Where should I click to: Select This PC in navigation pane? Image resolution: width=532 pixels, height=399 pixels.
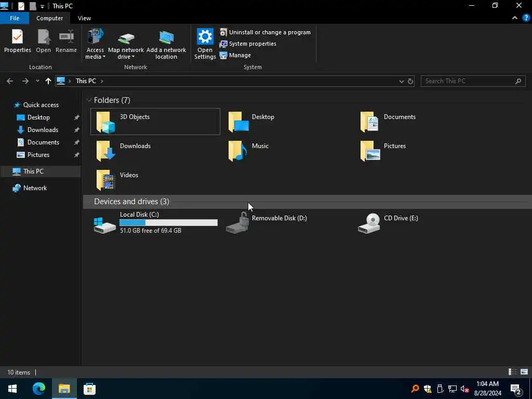pos(33,171)
